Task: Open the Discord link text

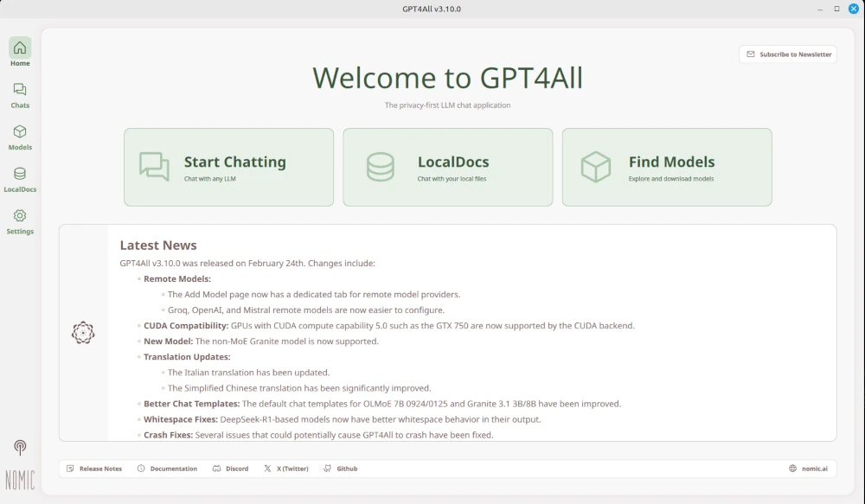Action: (x=237, y=469)
